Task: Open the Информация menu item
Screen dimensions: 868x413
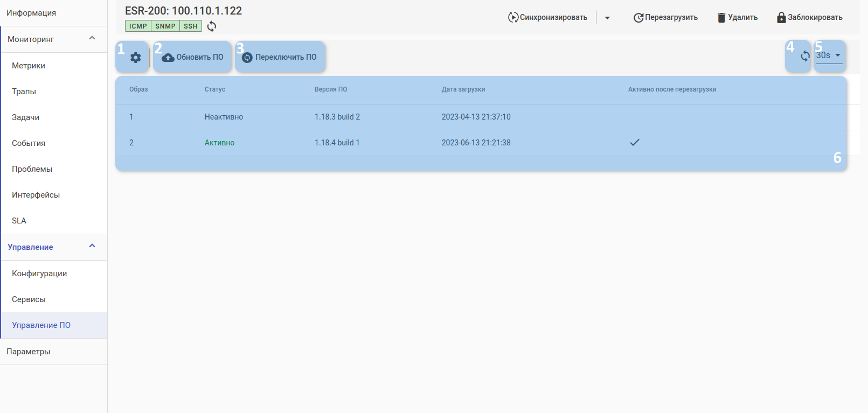Action: tap(31, 13)
